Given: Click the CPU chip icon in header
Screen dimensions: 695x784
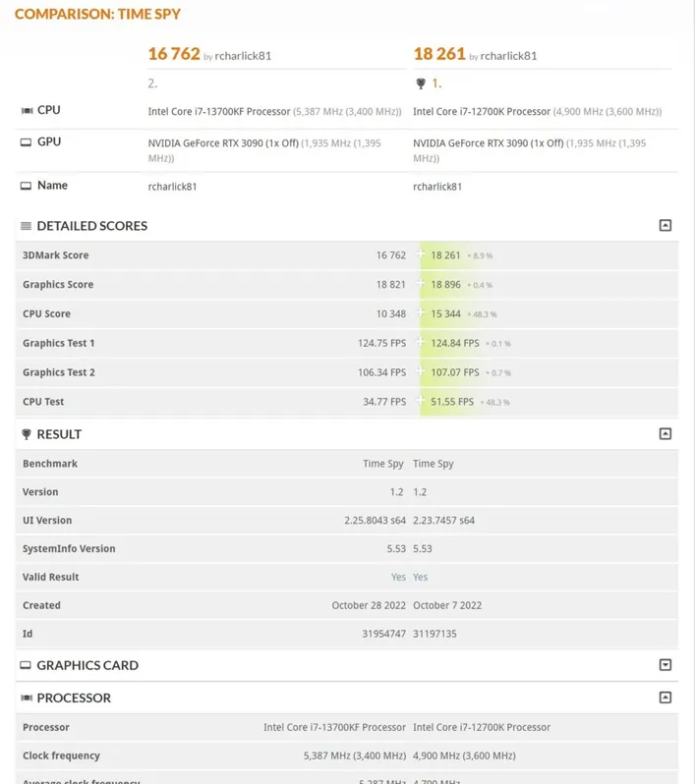Looking at the screenshot, I should click(27, 111).
